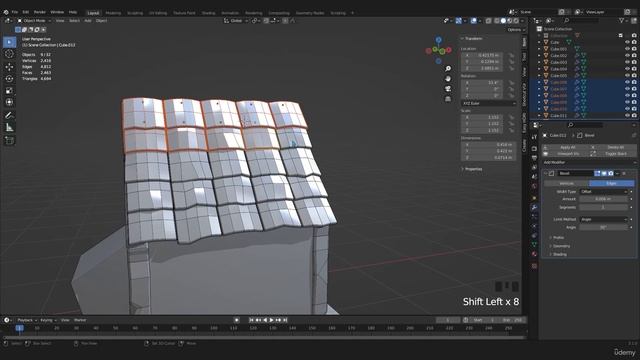Toggle auto keying record button in timeline
The height and width of the screenshot is (360, 640).
point(236,320)
